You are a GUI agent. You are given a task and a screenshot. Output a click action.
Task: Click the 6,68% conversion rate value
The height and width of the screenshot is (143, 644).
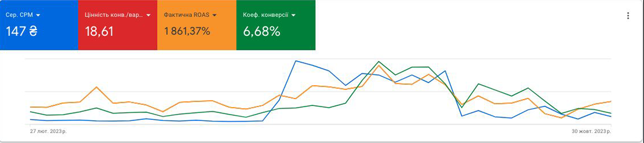262,32
